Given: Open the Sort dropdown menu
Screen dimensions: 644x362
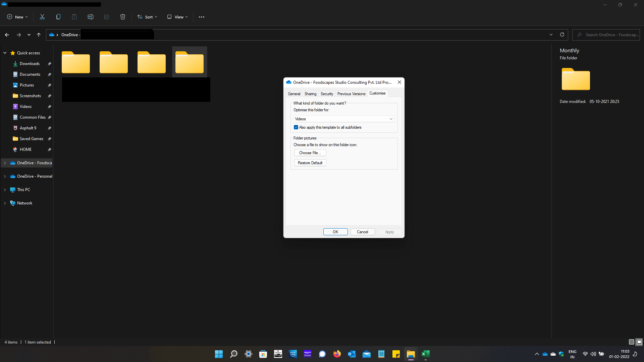Looking at the screenshot, I should tap(147, 17).
